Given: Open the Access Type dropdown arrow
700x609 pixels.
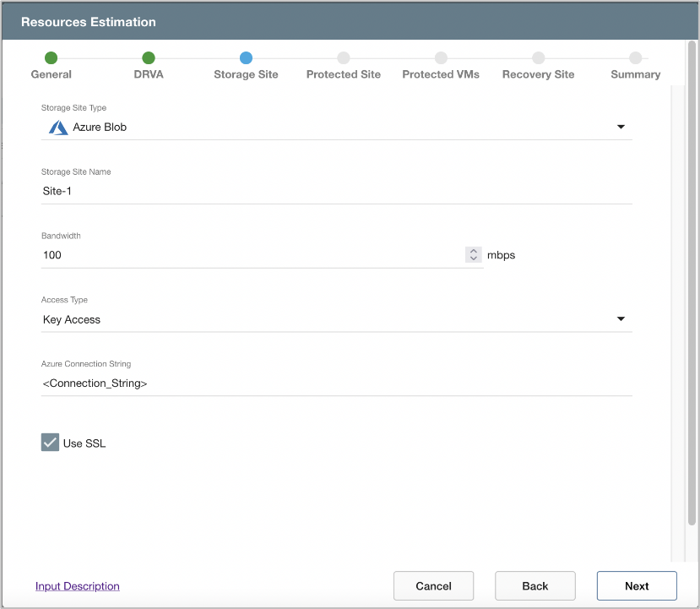Looking at the screenshot, I should pyautogui.click(x=621, y=319).
